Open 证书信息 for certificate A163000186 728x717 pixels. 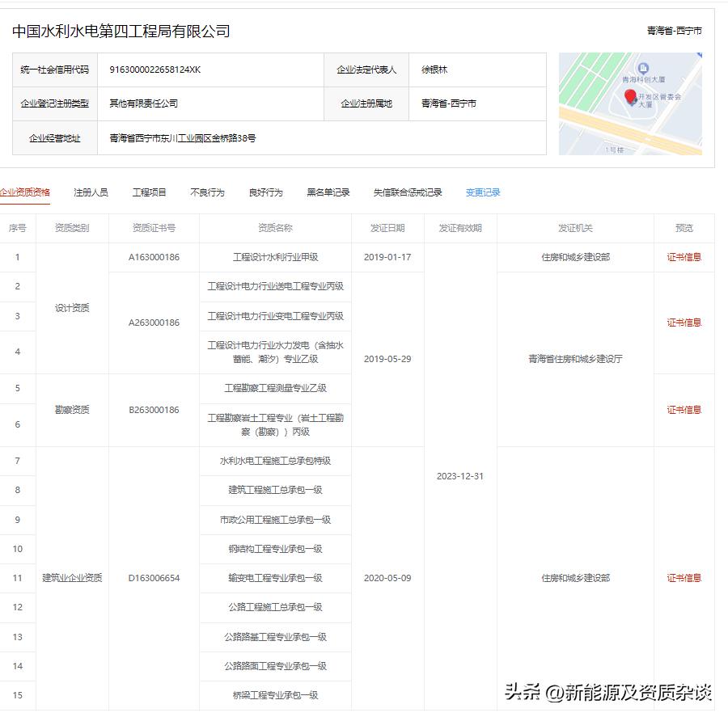(684, 257)
